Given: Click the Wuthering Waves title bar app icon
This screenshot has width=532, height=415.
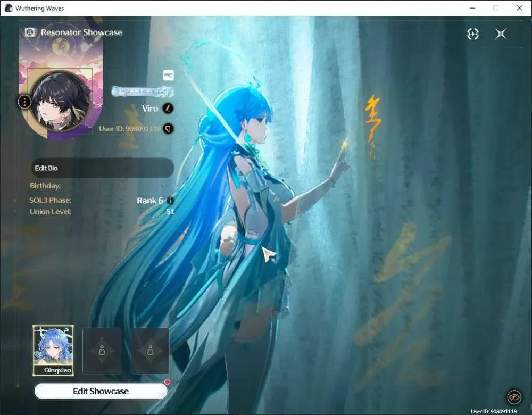Looking at the screenshot, I should [x=9, y=8].
